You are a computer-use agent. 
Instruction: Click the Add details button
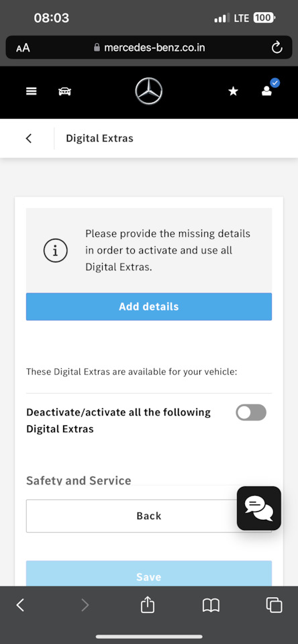(149, 307)
